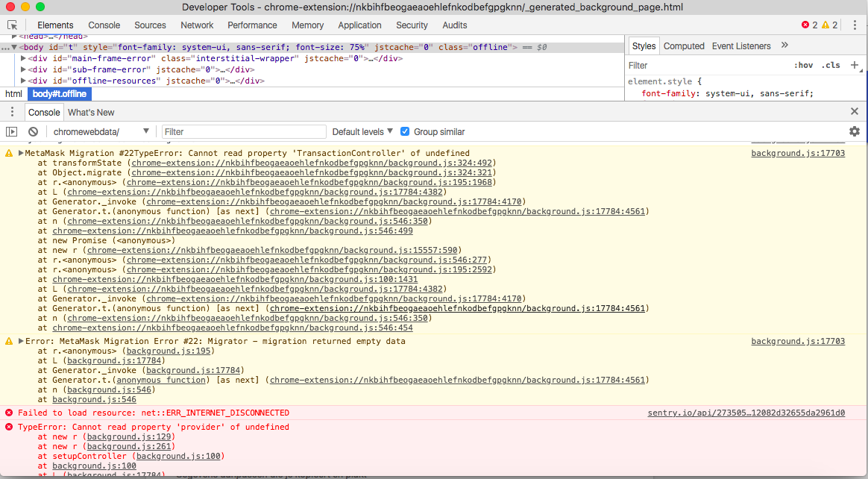
Task: Select the drawer Console tab
Action: (44, 113)
